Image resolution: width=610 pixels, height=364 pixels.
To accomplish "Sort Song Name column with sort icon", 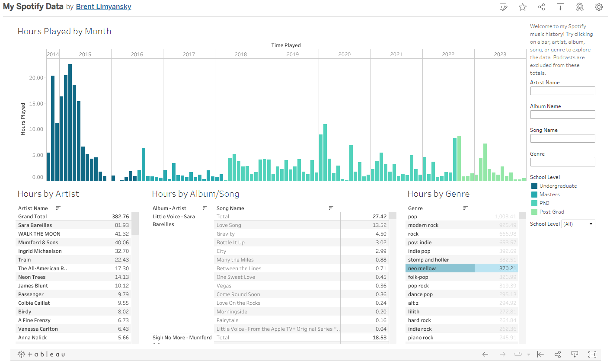I will pyautogui.click(x=331, y=208).
